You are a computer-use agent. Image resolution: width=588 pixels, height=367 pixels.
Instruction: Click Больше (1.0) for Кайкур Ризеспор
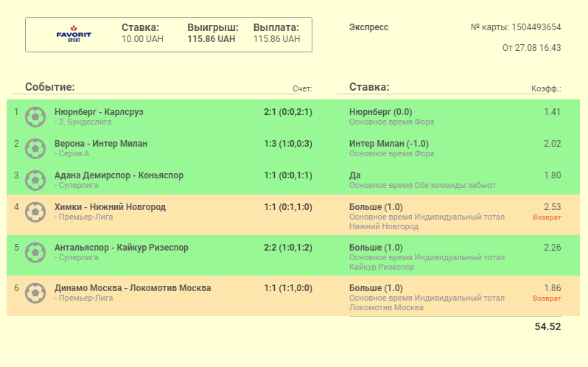click(x=376, y=248)
